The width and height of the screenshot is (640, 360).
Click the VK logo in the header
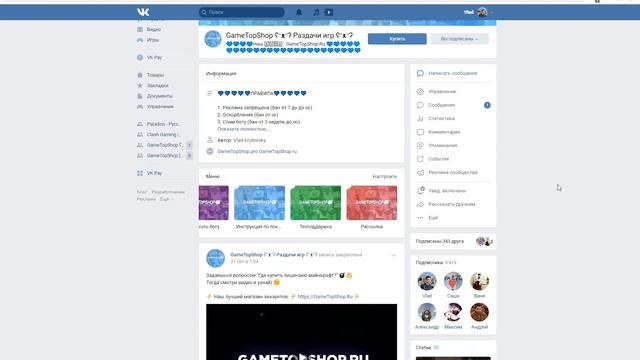click(143, 12)
